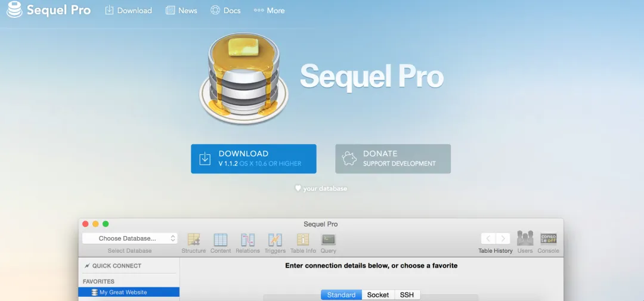
Task: Click Sequel Pro wordmark in header
Action: (x=58, y=10)
